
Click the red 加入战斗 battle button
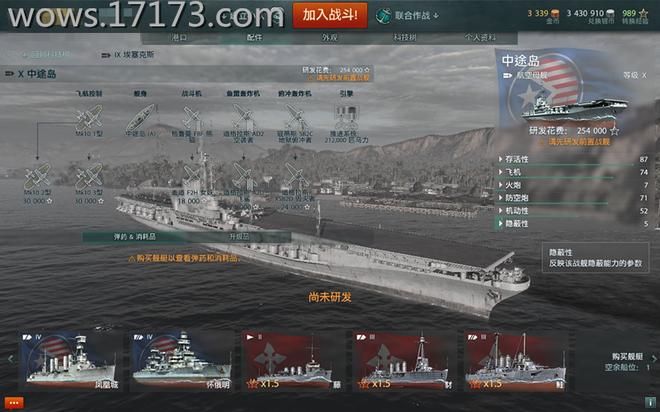(x=330, y=16)
